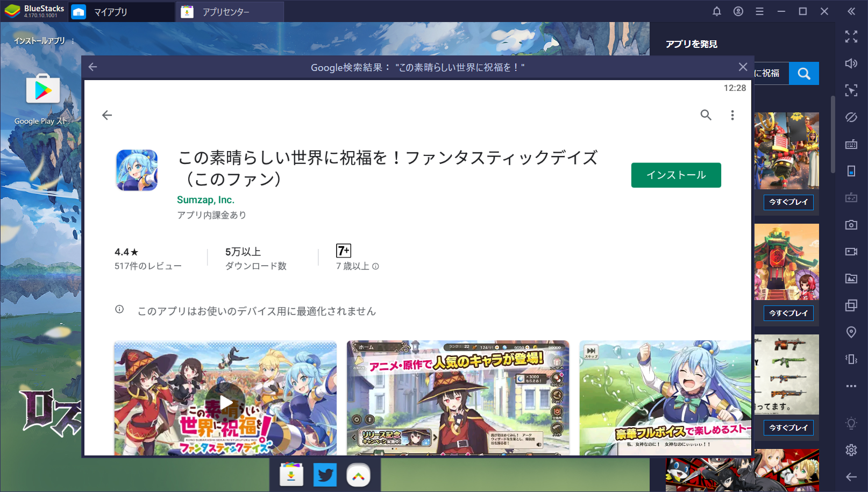Open keyboard controls in the sidebar
The image size is (868, 492).
click(851, 144)
